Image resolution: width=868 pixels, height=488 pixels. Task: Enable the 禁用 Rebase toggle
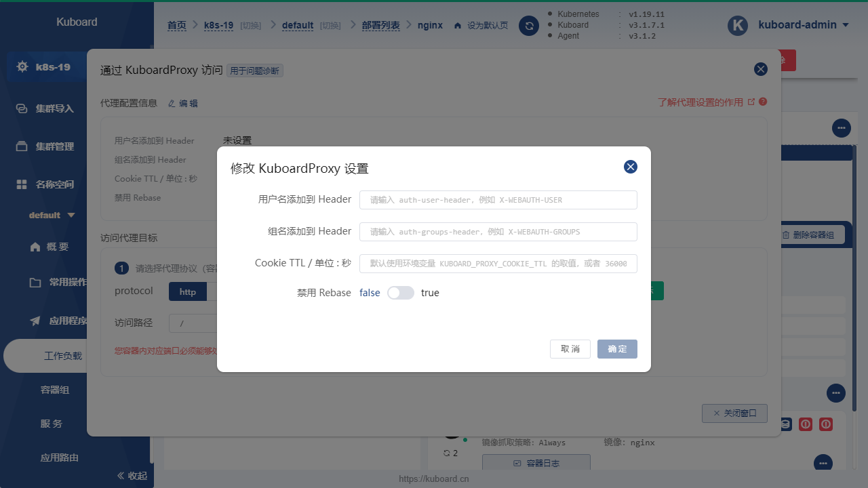pyautogui.click(x=400, y=293)
